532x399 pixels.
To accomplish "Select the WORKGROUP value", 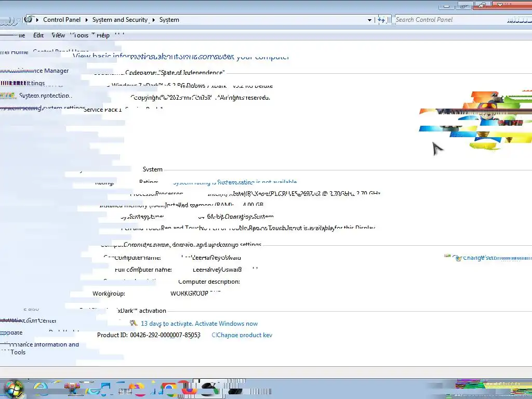I will tap(189, 293).
